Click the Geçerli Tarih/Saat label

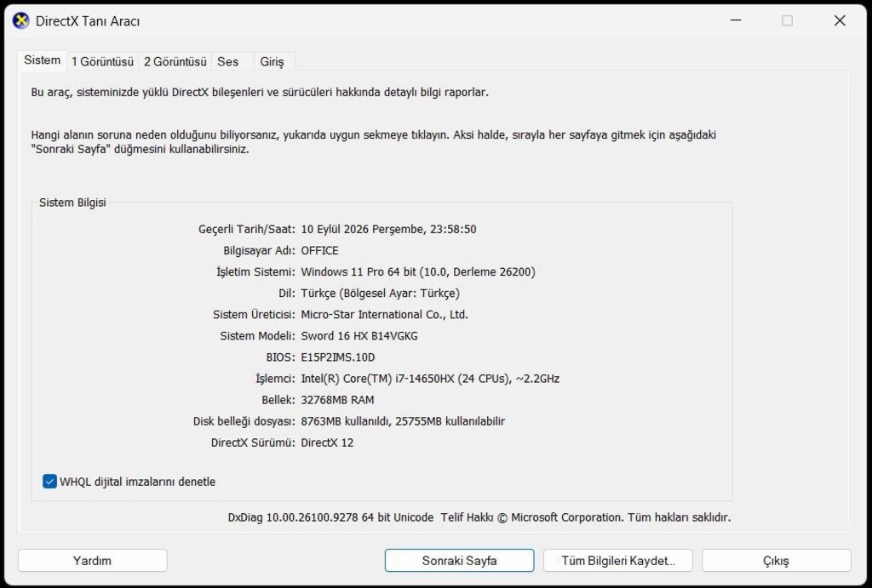coord(247,229)
